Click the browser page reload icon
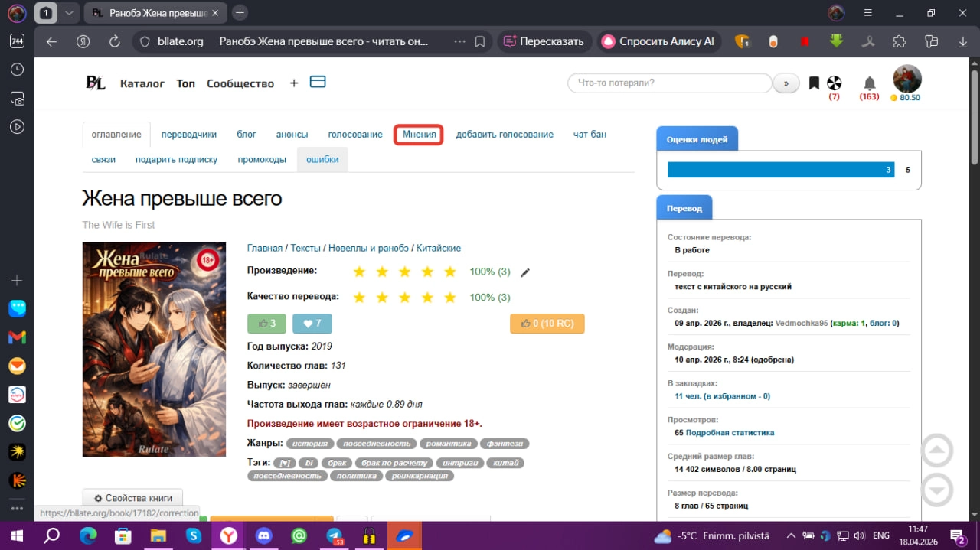Viewport: 980px width, 550px height. (115, 41)
